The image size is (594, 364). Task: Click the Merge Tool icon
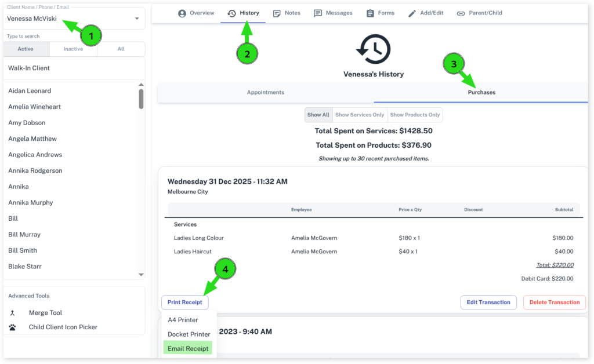[x=13, y=313]
